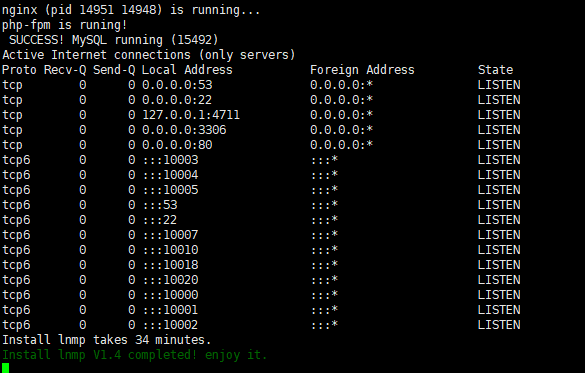
Task: Click LISTEN state in the :::10002 row
Action: coord(499,325)
